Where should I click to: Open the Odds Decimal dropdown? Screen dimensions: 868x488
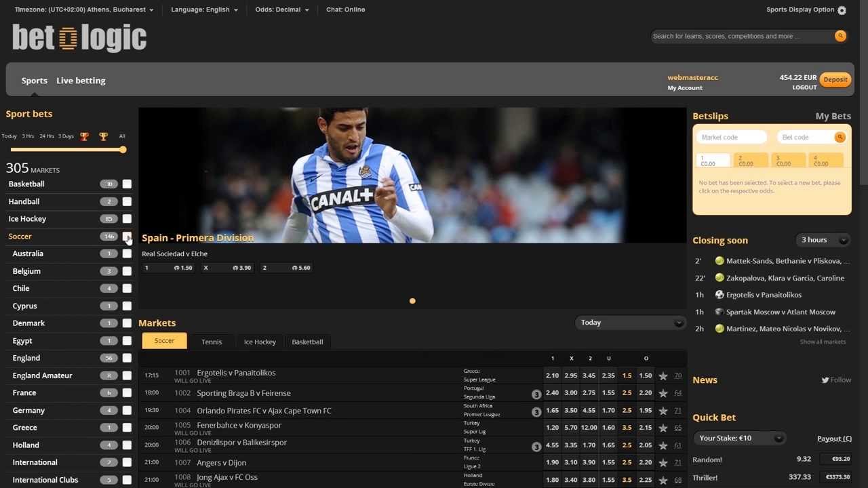point(282,9)
